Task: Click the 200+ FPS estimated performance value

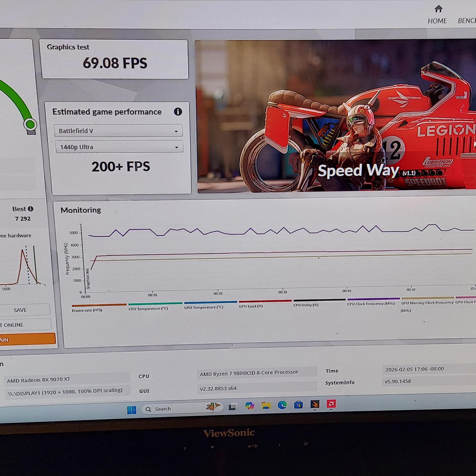Action: pos(121,167)
